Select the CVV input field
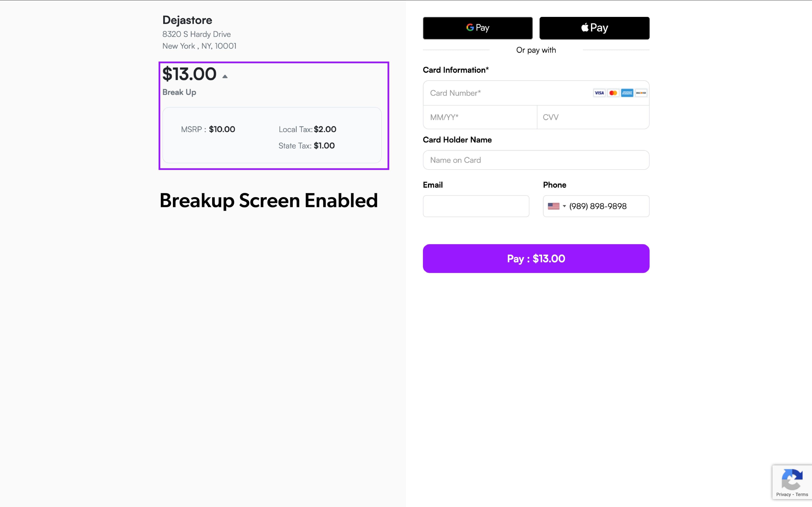 point(593,117)
